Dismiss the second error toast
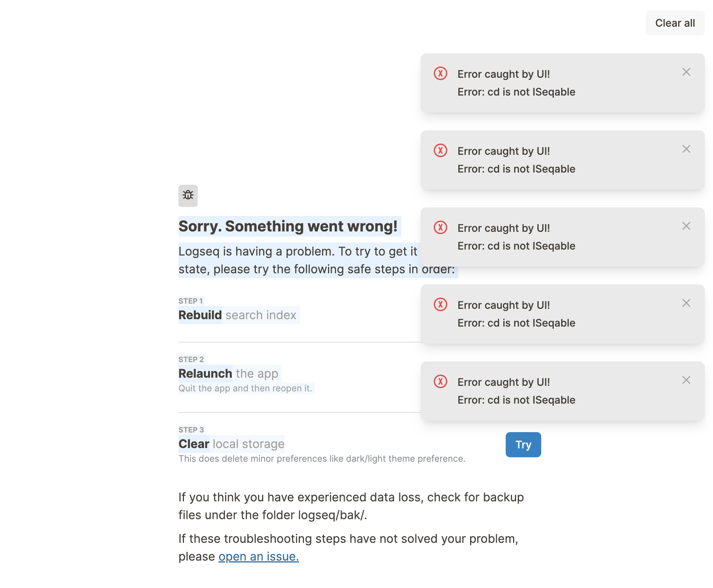 coord(686,149)
